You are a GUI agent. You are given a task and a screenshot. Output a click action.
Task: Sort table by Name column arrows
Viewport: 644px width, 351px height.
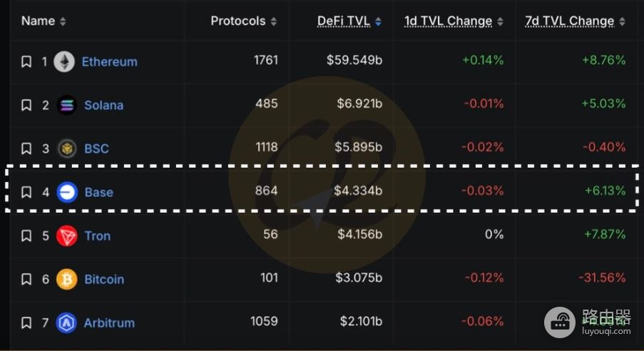point(63,21)
